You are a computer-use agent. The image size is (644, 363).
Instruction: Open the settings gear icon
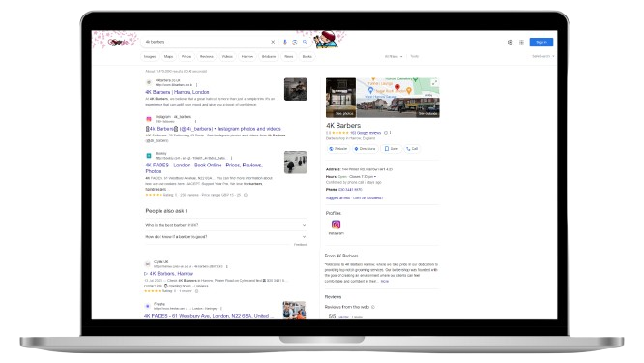click(510, 42)
